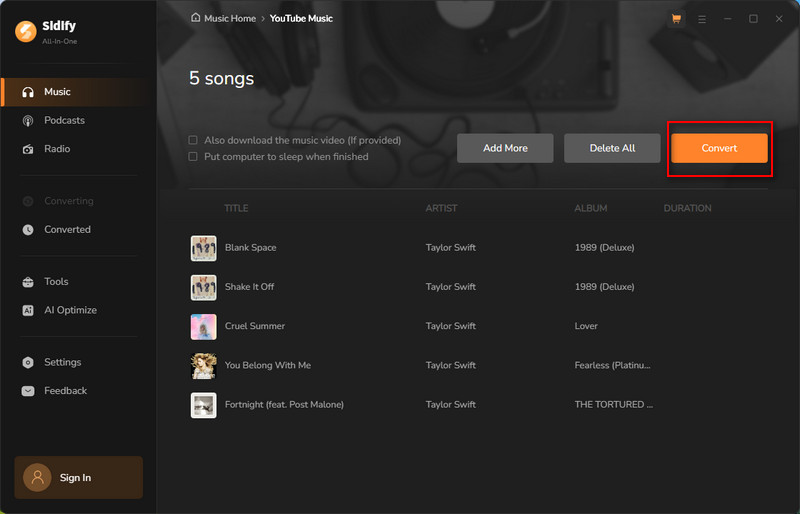Click the DURATION column header
This screenshot has width=800, height=514.
point(687,208)
